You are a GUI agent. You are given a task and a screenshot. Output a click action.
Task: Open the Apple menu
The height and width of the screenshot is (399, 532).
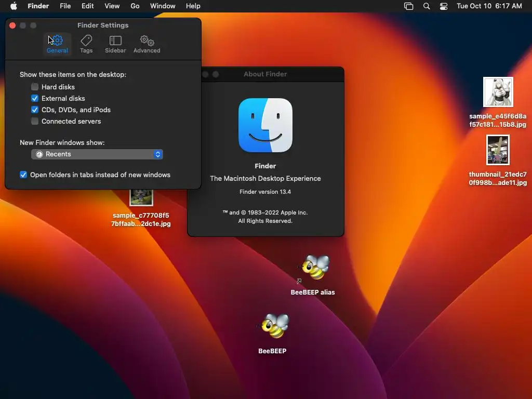pyautogui.click(x=14, y=6)
